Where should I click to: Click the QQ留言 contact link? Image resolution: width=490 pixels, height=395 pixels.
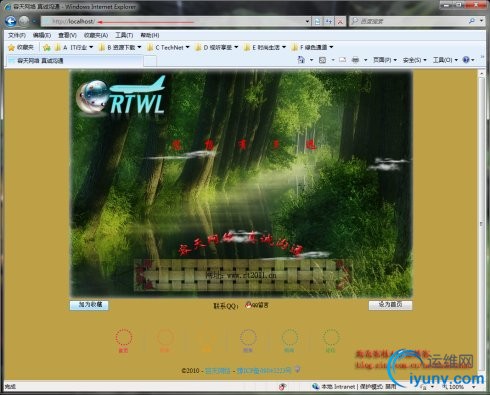click(x=257, y=305)
